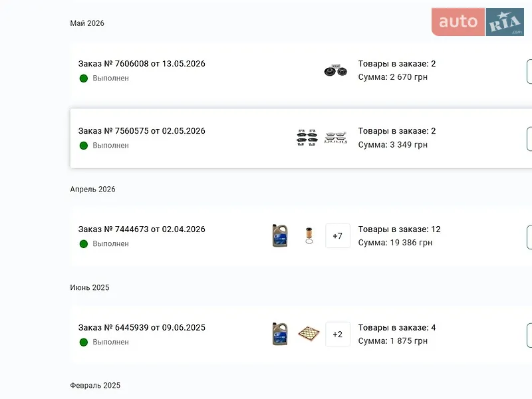Click "Сумма: 1 875 грн" text
Image resolution: width=532 pixels, height=399 pixels.
click(x=393, y=341)
